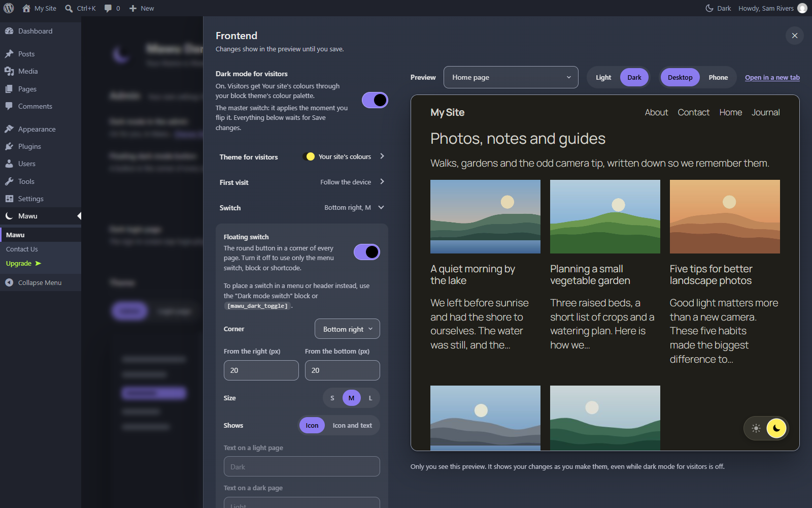Toggle the Floating switch option
The height and width of the screenshot is (508, 812).
pyautogui.click(x=367, y=252)
